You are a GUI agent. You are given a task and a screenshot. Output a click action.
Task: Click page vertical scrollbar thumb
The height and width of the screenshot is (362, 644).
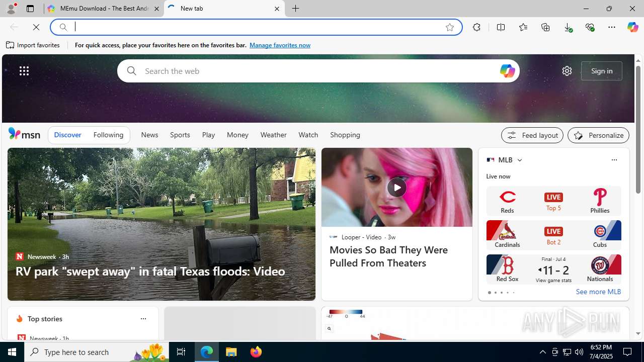click(638, 130)
